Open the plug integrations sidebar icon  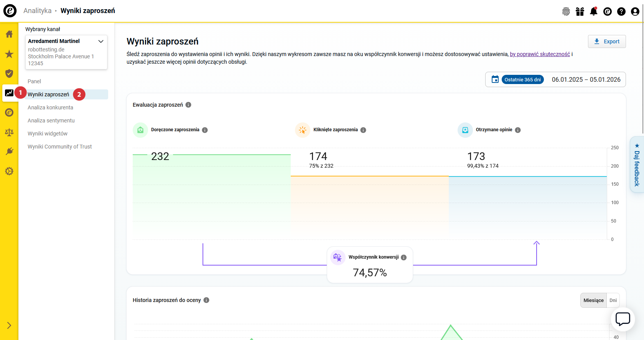tap(9, 152)
